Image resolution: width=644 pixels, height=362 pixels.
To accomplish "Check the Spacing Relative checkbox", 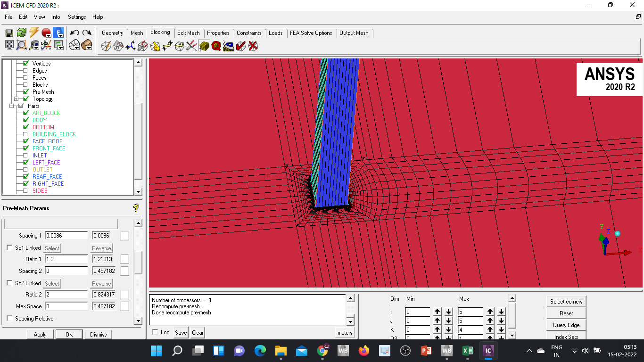I will (9, 319).
